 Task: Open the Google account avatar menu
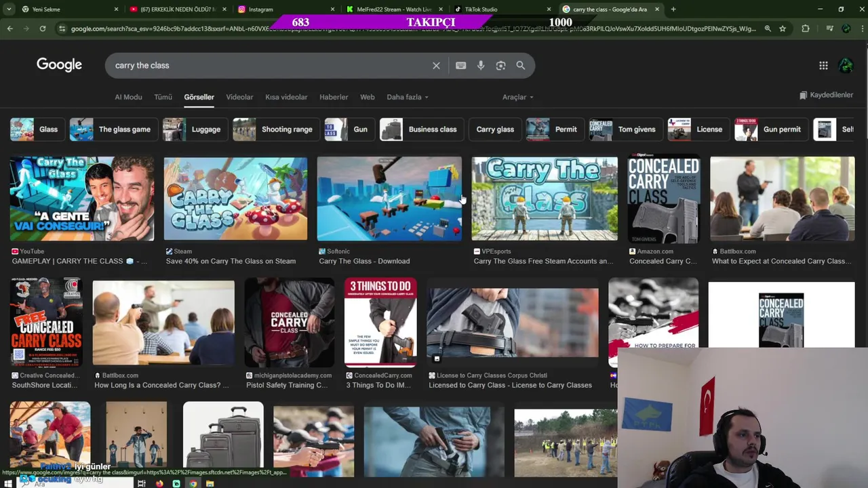click(846, 66)
